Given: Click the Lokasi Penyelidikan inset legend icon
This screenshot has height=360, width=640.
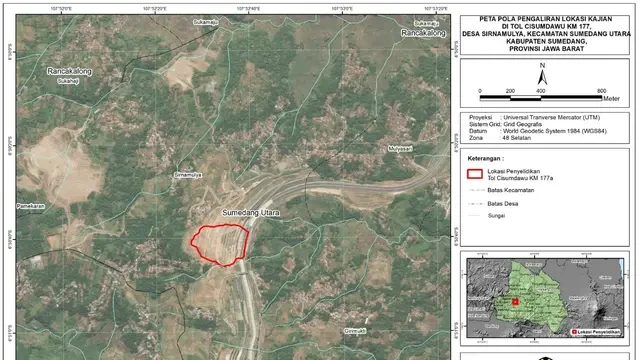Looking at the screenshot, I should coord(575,332).
